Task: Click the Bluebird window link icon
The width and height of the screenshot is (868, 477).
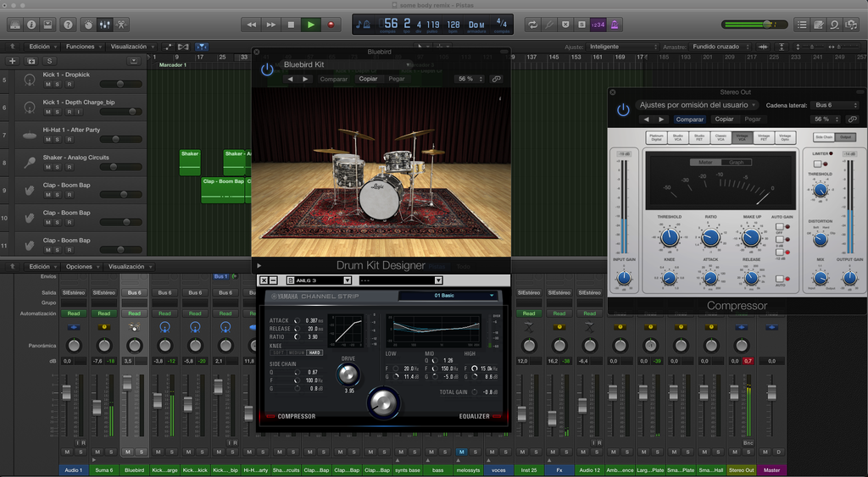Action: (x=497, y=79)
